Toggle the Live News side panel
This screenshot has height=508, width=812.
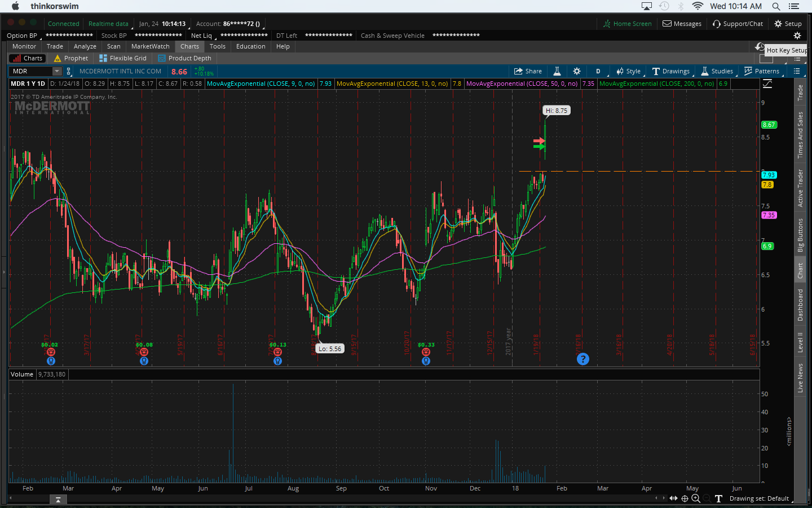click(800, 378)
